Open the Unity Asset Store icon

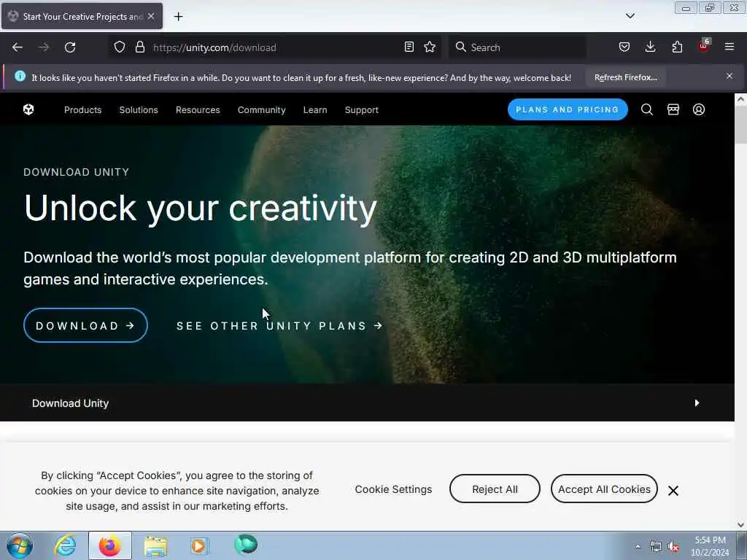[x=673, y=109]
